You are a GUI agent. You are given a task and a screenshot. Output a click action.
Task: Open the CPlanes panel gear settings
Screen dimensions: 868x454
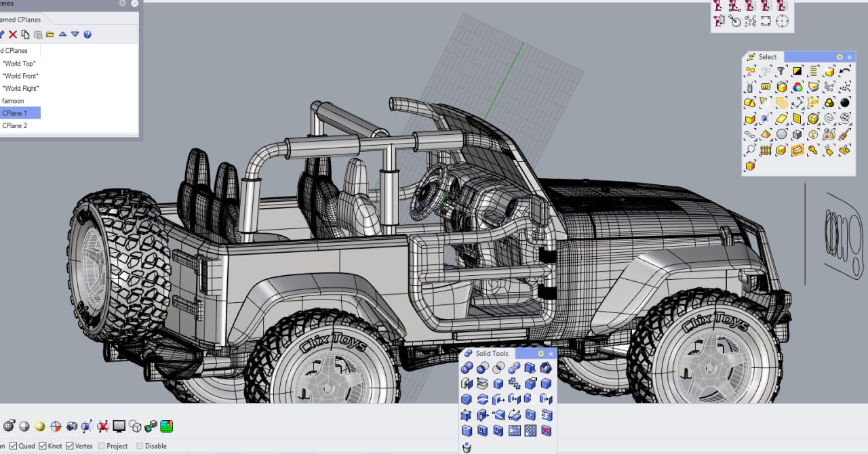click(x=123, y=3)
